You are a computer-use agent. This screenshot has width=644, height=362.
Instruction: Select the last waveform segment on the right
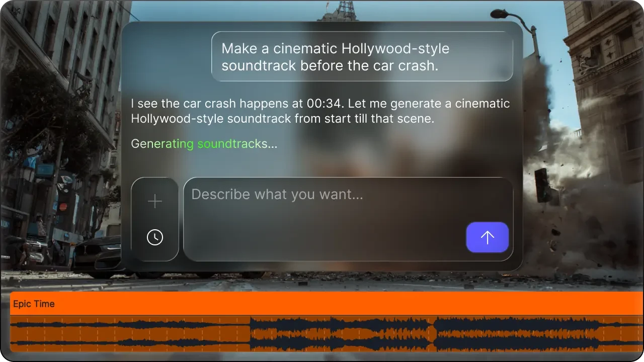click(x=537, y=334)
